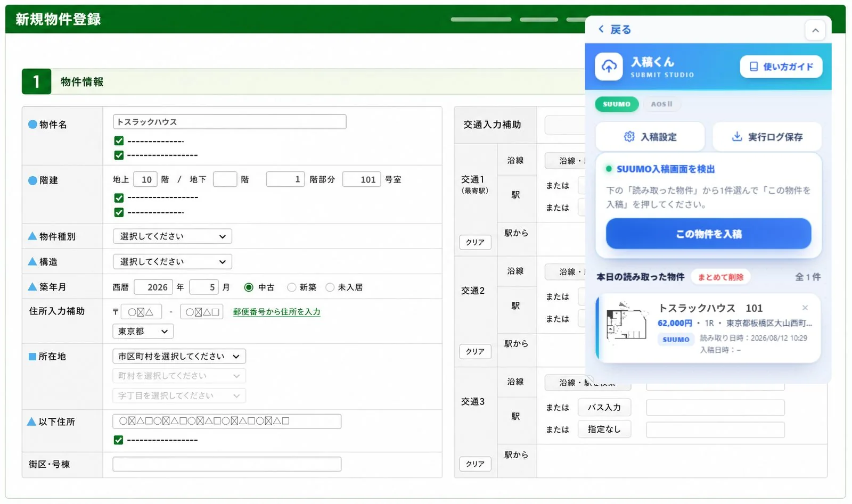Click the empty 地下 floors field
Viewport: 852px width, 504px height.
225,179
